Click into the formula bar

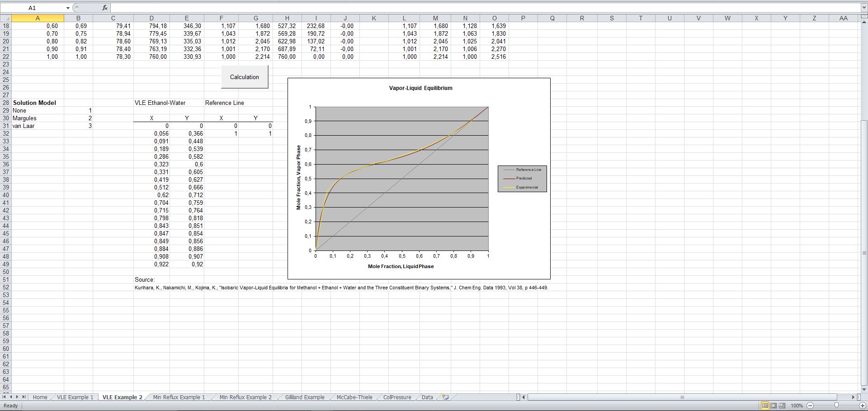pyautogui.click(x=485, y=8)
